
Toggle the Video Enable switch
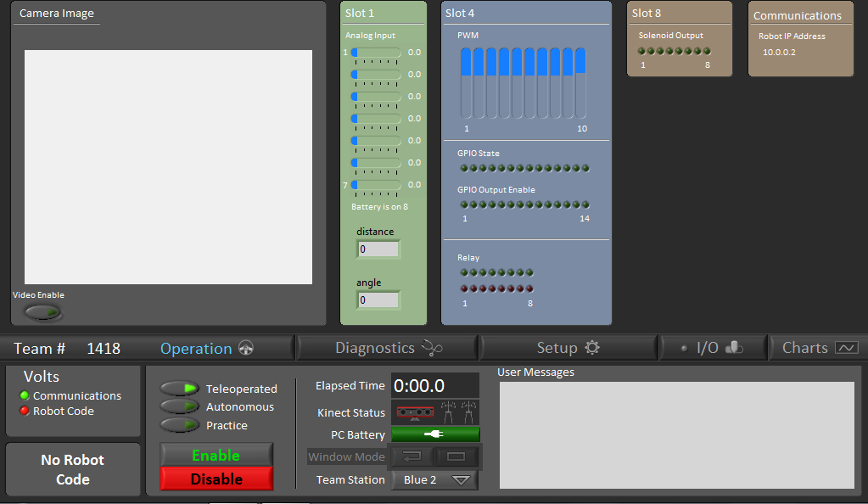(43, 312)
